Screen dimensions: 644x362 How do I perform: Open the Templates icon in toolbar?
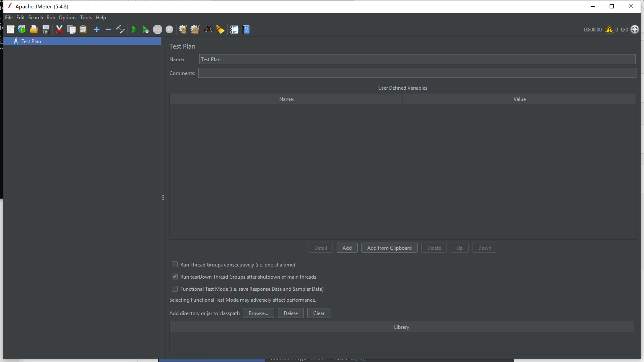pos(22,29)
